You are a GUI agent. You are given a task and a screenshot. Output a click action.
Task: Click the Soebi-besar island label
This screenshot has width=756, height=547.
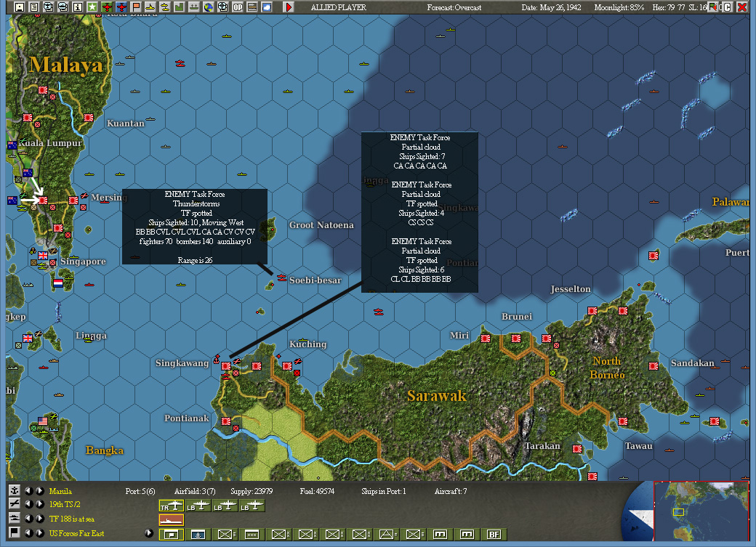coord(315,280)
